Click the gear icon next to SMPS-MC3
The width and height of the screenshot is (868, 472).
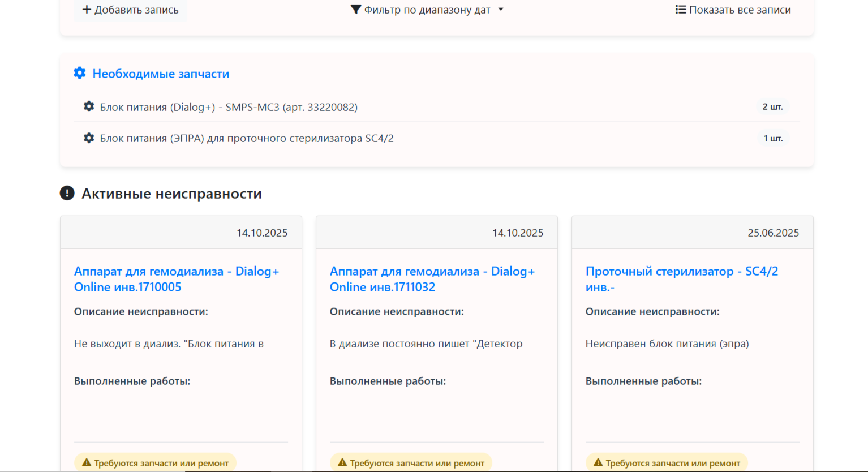(x=89, y=106)
